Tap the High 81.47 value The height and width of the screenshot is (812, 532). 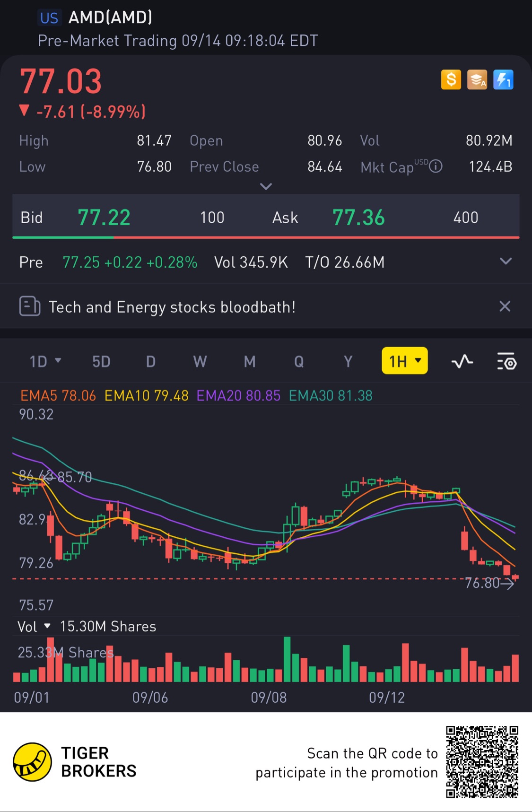(154, 140)
